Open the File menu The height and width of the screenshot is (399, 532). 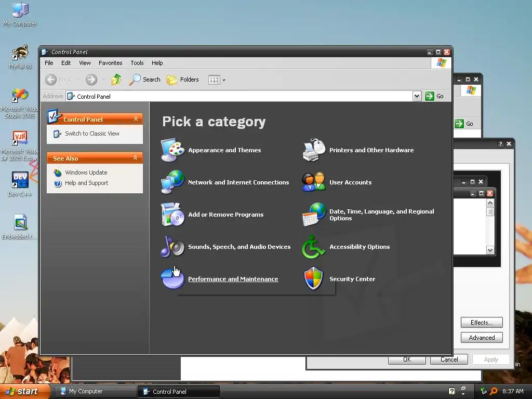pos(49,63)
